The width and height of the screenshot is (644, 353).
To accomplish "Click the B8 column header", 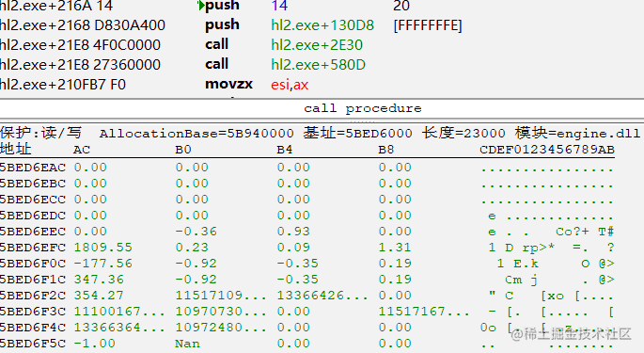I will pyautogui.click(x=386, y=150).
